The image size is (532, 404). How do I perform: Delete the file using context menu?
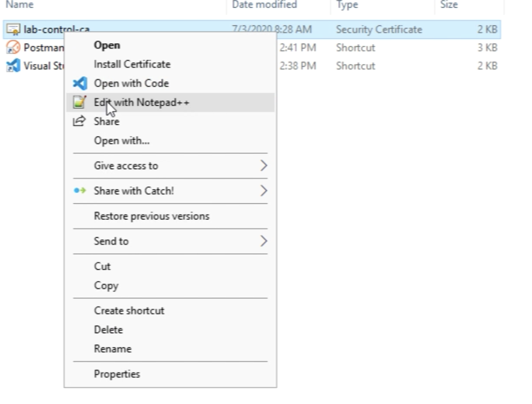tap(108, 330)
